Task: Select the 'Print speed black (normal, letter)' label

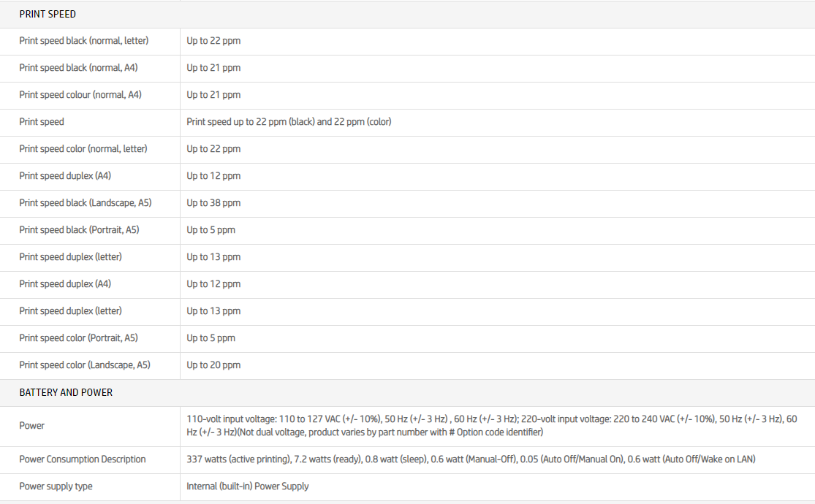Action: point(83,41)
